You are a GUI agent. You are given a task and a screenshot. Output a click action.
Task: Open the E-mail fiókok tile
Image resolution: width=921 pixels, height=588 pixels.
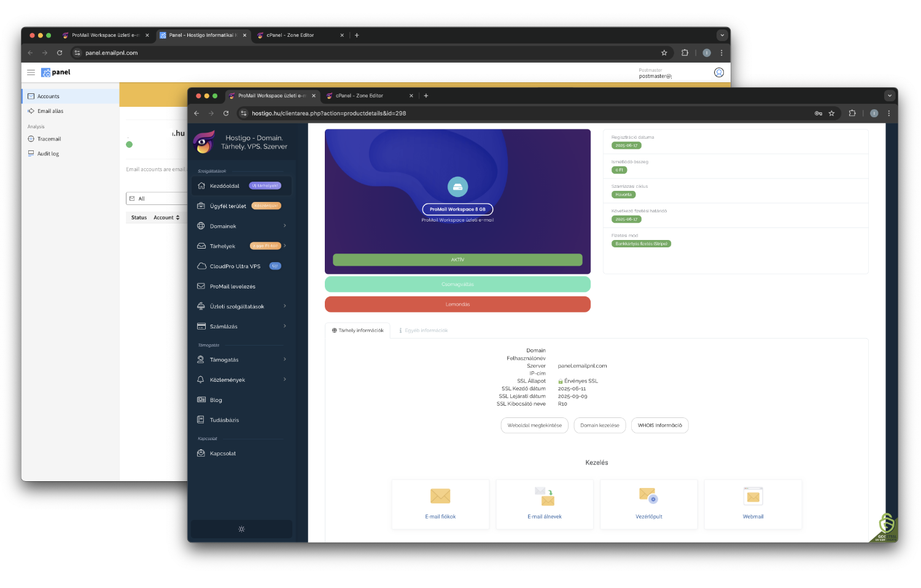(440, 504)
